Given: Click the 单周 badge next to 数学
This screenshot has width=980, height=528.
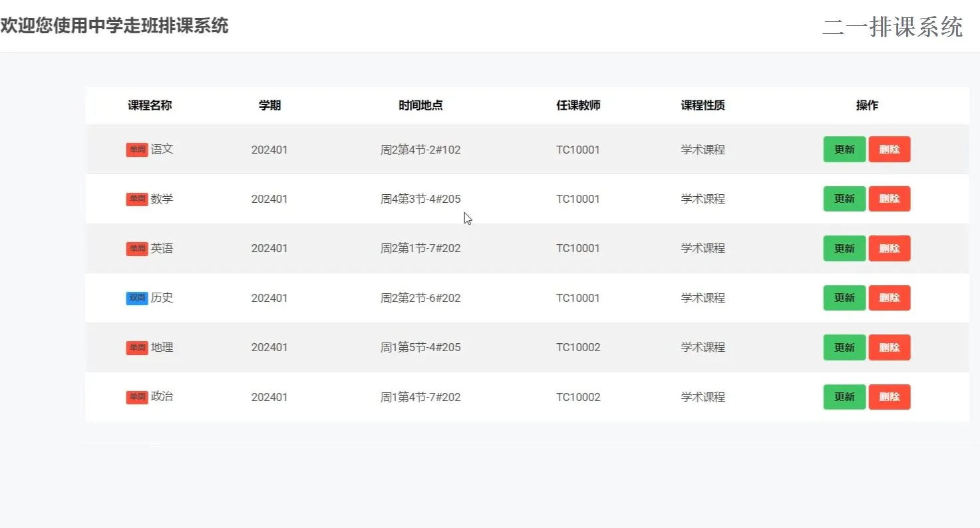Looking at the screenshot, I should 136,199.
